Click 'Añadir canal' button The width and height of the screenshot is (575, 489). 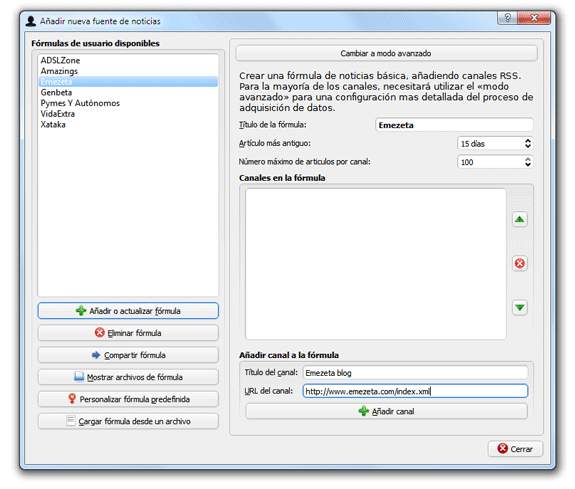(x=387, y=411)
